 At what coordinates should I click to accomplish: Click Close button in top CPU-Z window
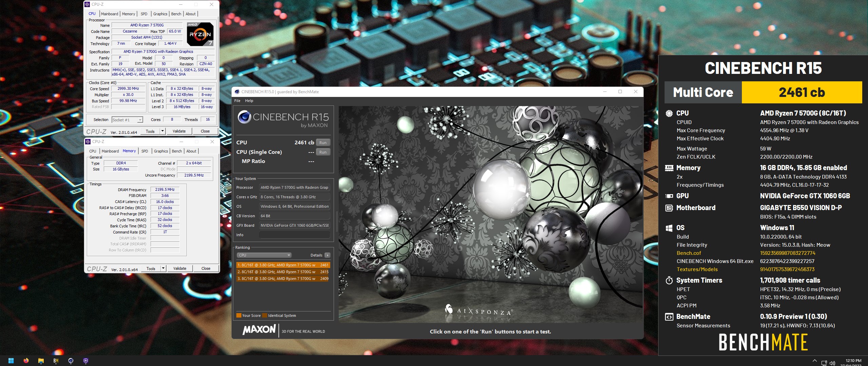tap(205, 131)
